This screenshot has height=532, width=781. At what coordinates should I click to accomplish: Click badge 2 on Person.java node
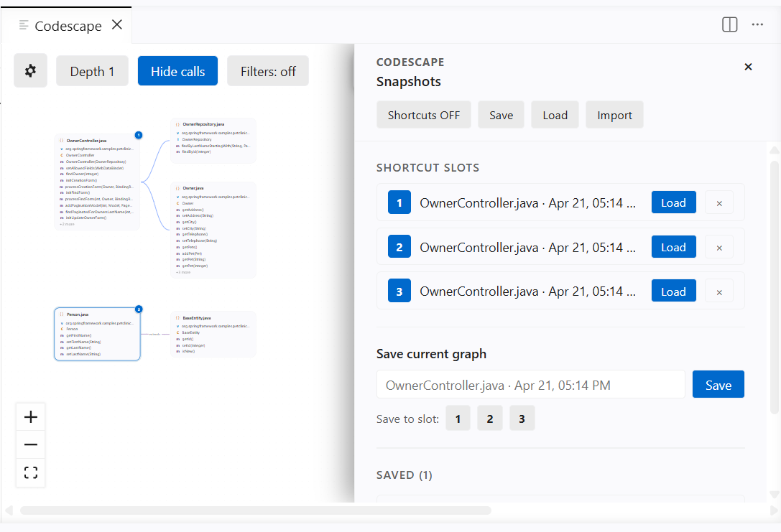[139, 309]
